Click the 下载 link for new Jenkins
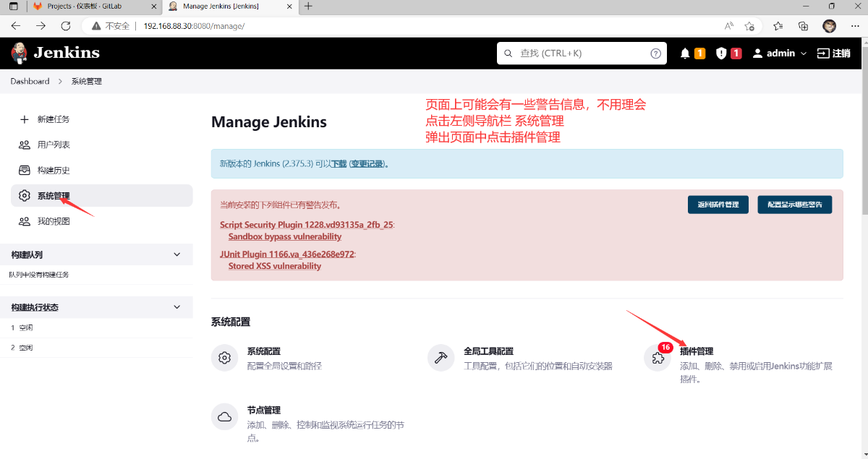Screen dimensions: 868x459 (339, 164)
